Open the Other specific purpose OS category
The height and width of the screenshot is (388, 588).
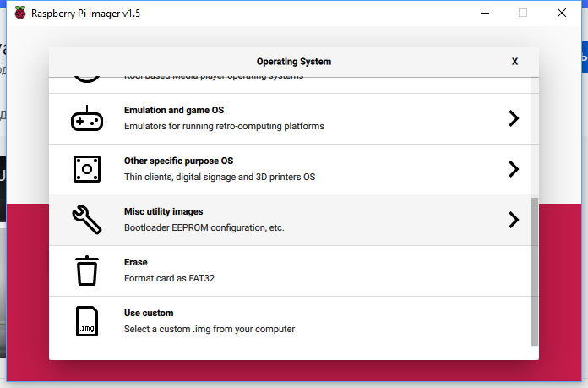[290, 169]
